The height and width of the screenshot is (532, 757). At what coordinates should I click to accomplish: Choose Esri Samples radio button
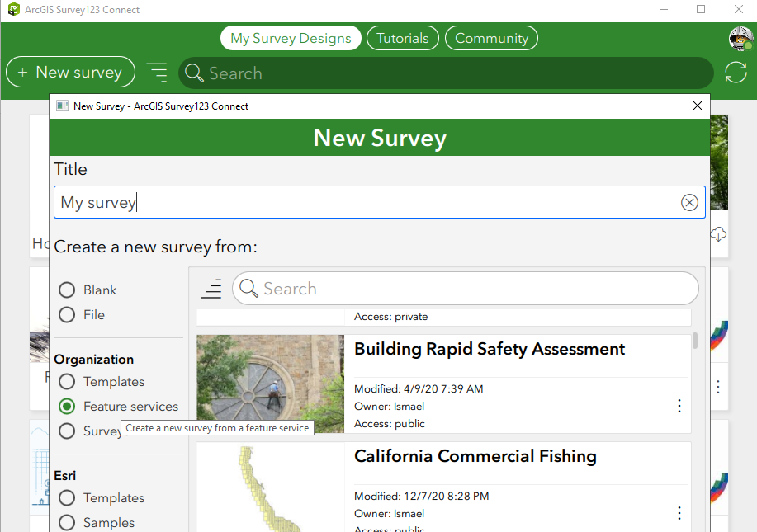(x=67, y=523)
